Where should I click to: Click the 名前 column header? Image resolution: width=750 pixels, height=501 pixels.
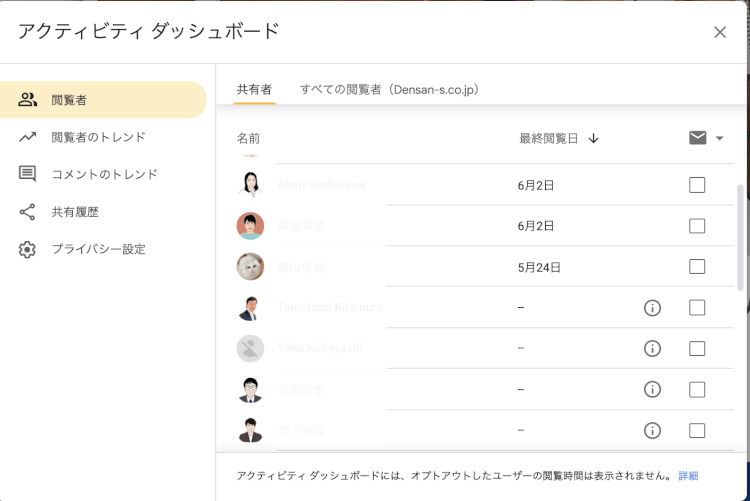pyautogui.click(x=248, y=139)
